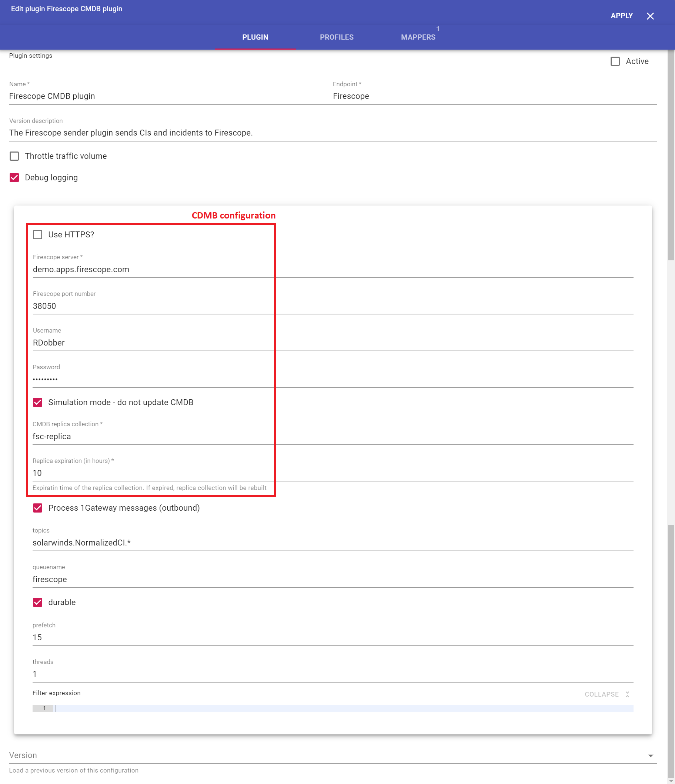Open the Version dropdown arrow

(651, 755)
